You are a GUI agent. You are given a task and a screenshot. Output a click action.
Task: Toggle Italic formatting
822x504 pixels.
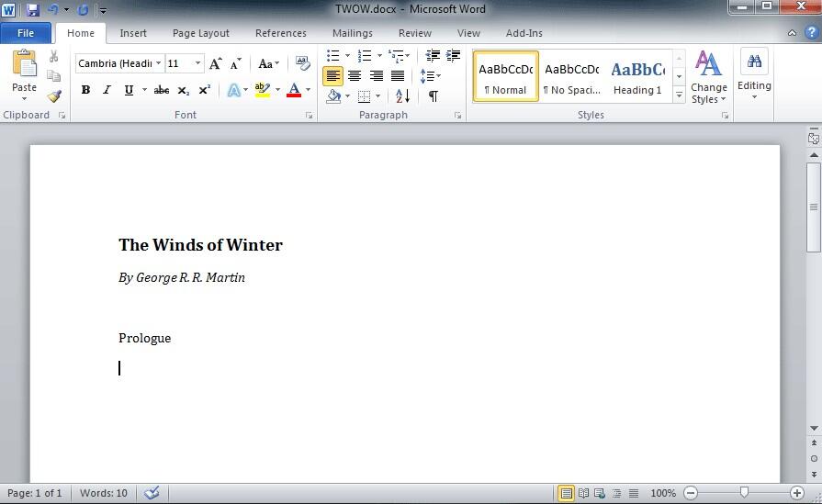coord(107,90)
